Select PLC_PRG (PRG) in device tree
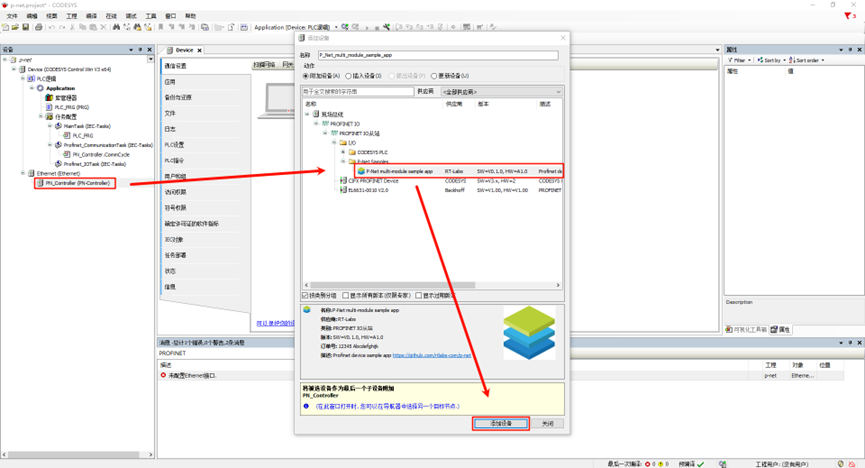Screen dimensions: 865x468 tap(71, 107)
